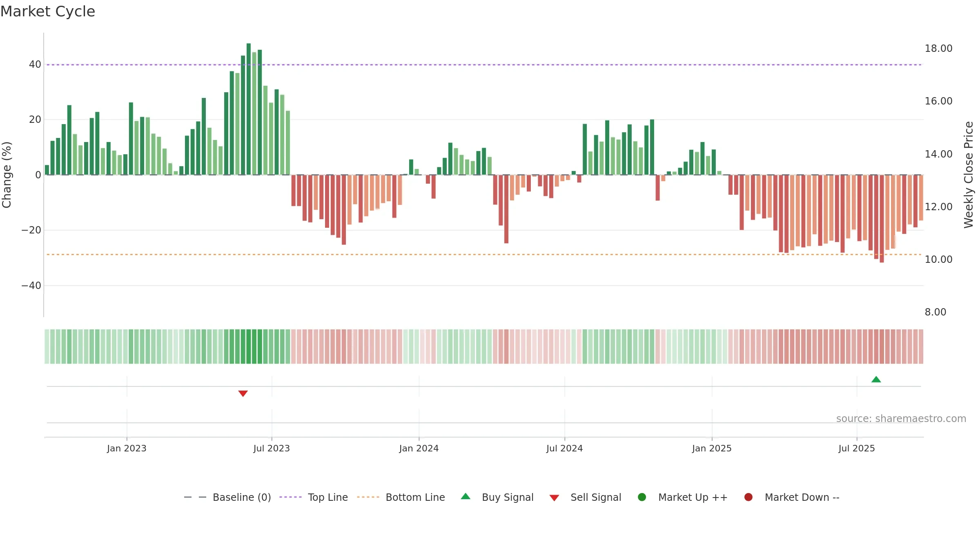980x551 pixels.
Task: Click the Jan 2023 x-axis label
Action: tap(127, 448)
